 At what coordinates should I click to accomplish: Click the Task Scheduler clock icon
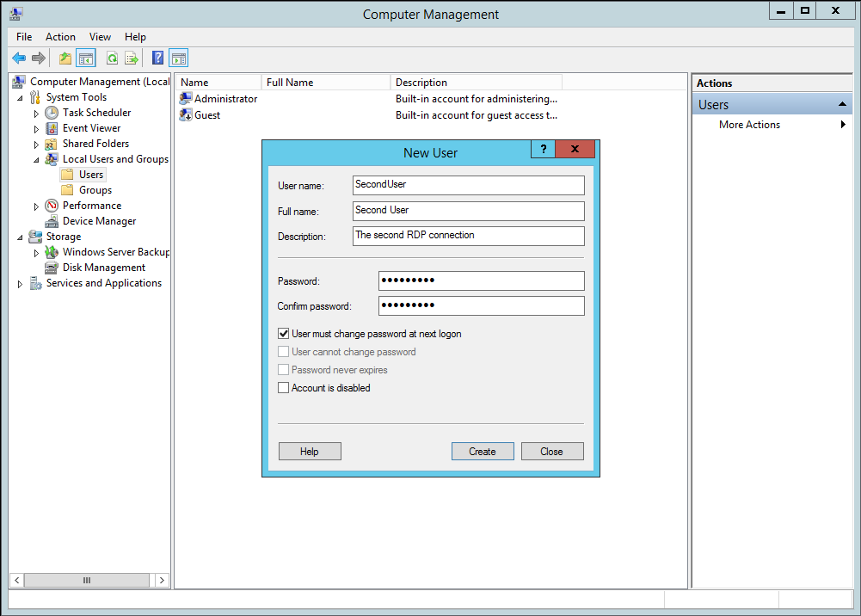pyautogui.click(x=52, y=113)
